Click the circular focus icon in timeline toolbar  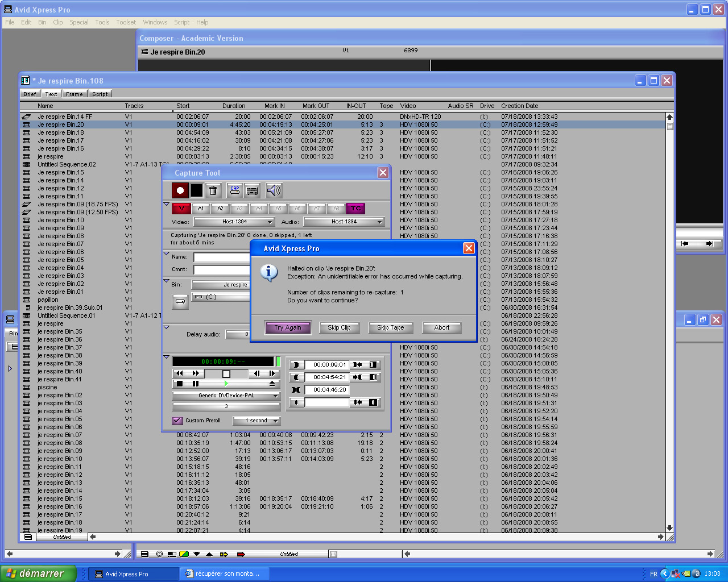coord(159,554)
